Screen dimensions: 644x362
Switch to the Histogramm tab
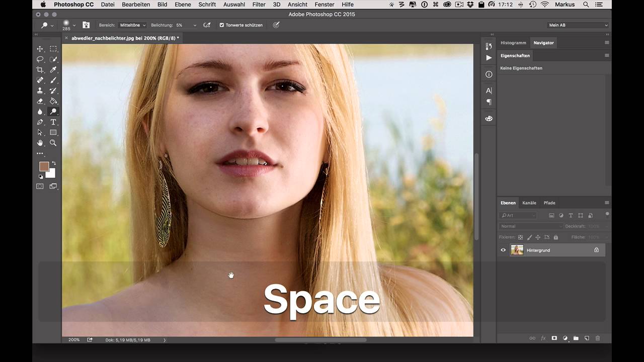[513, 43]
